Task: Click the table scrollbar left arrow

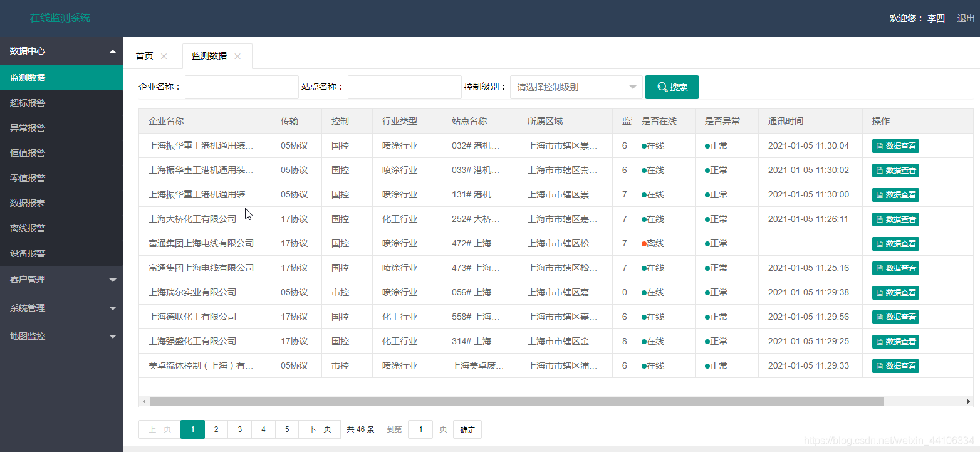Action: click(x=143, y=401)
